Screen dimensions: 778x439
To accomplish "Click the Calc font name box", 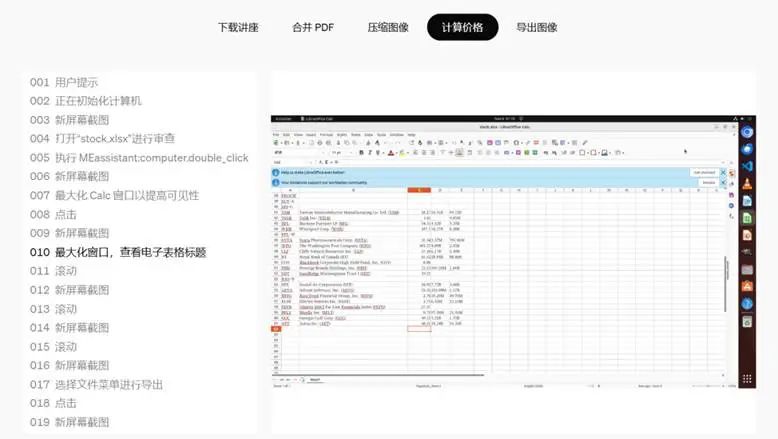I will [x=298, y=153].
